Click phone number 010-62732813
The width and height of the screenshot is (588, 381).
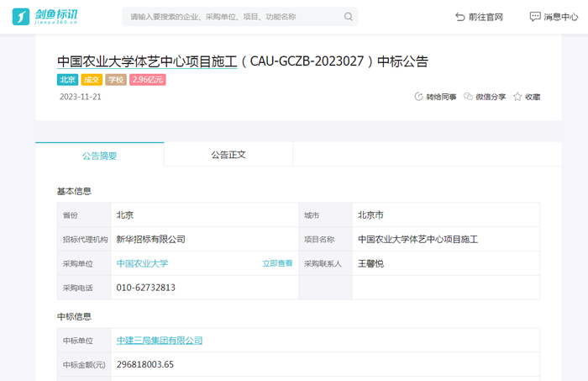click(x=146, y=288)
